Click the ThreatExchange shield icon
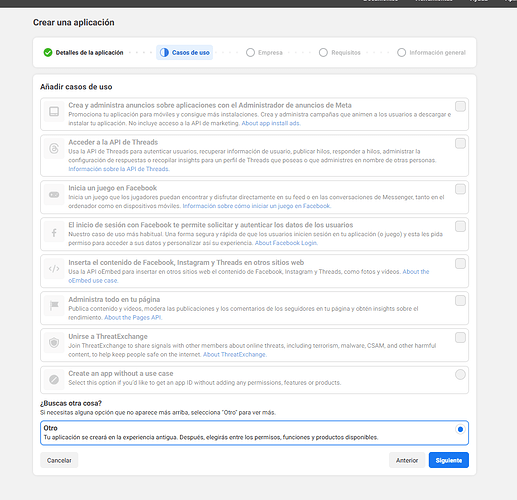The image size is (517, 500). [x=54, y=342]
